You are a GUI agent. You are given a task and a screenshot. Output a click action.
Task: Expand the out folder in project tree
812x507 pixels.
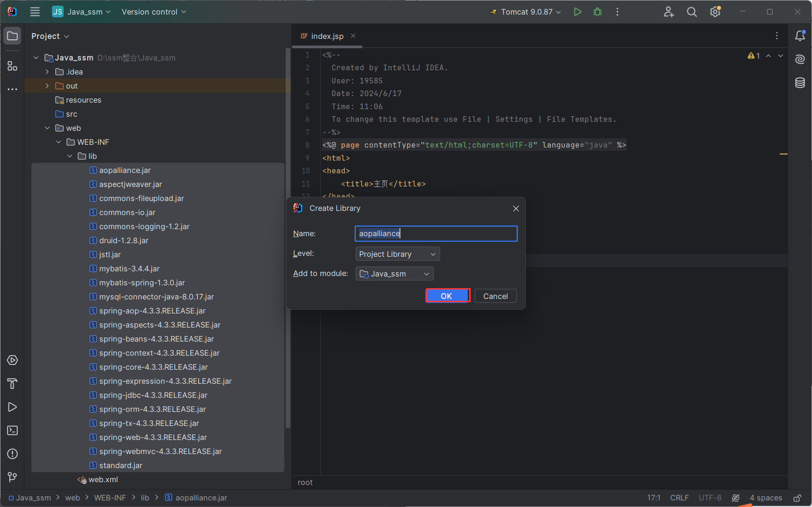[x=47, y=86]
